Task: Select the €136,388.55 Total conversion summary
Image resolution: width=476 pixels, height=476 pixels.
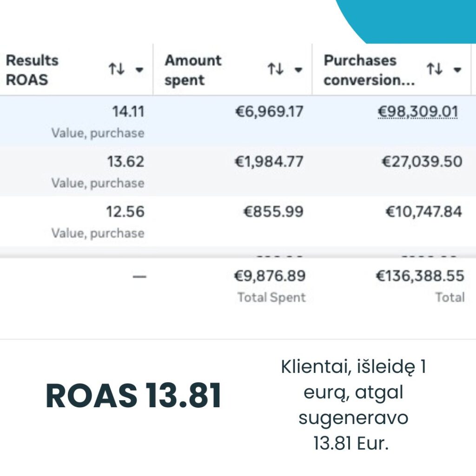Action: [x=420, y=277]
